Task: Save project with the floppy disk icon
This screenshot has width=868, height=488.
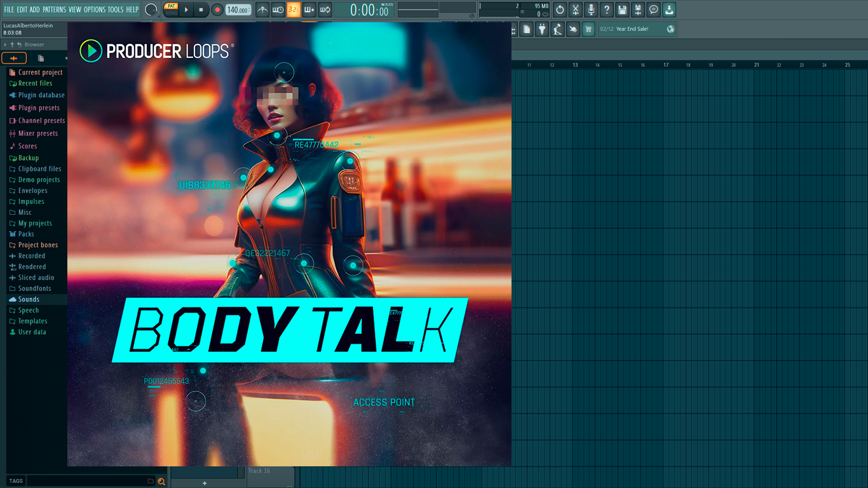Action: click(622, 10)
